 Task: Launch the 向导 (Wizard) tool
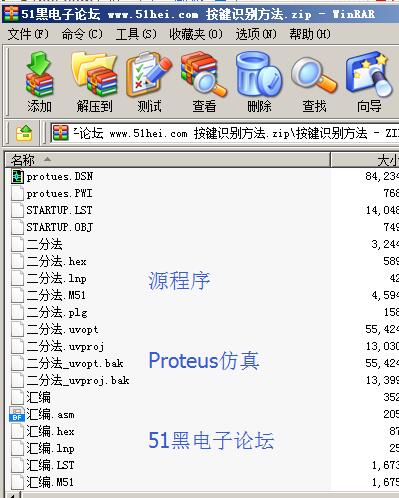tap(369, 82)
